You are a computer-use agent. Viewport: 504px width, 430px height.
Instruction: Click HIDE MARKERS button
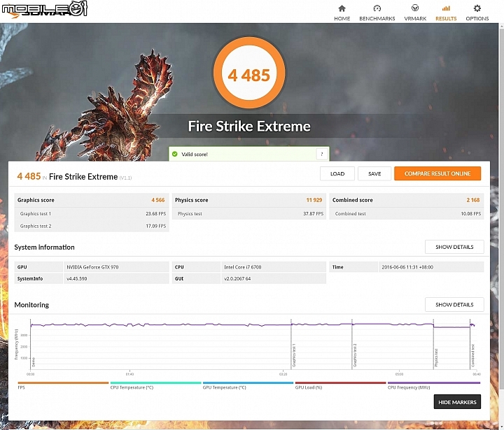pos(457,402)
